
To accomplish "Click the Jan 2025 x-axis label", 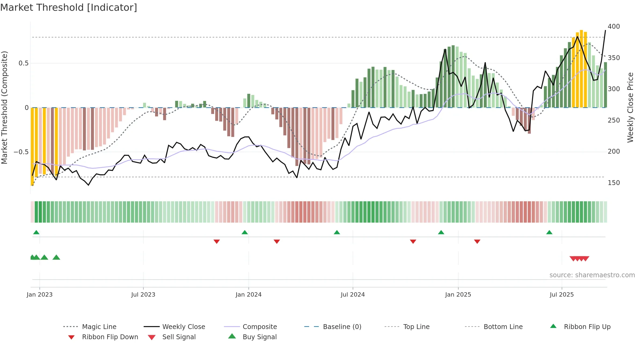I will tap(458, 294).
